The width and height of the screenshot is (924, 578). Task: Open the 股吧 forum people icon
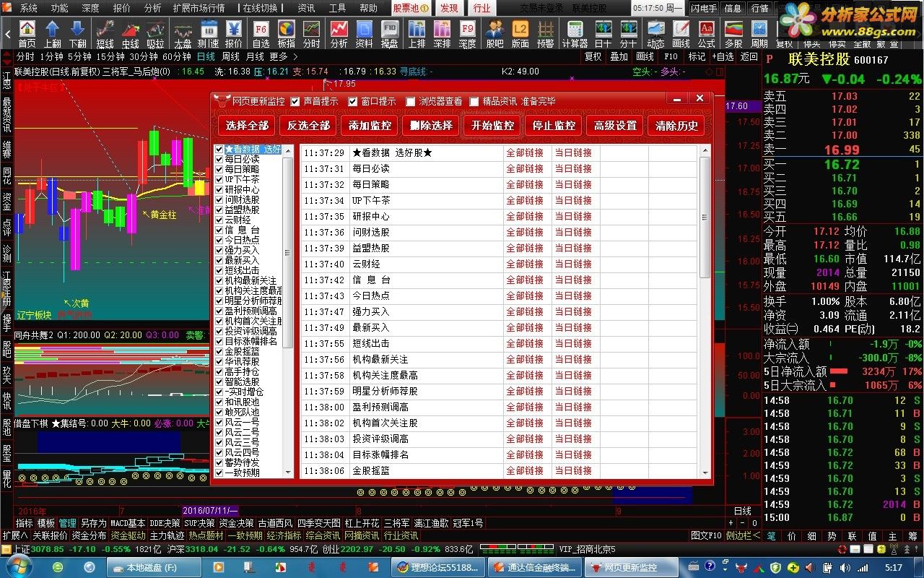pos(494,33)
